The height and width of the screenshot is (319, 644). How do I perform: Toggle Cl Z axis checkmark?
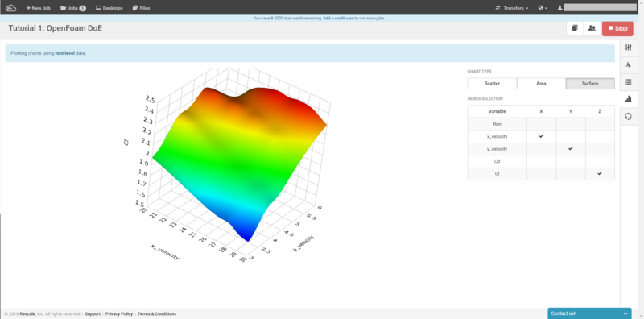click(x=600, y=173)
